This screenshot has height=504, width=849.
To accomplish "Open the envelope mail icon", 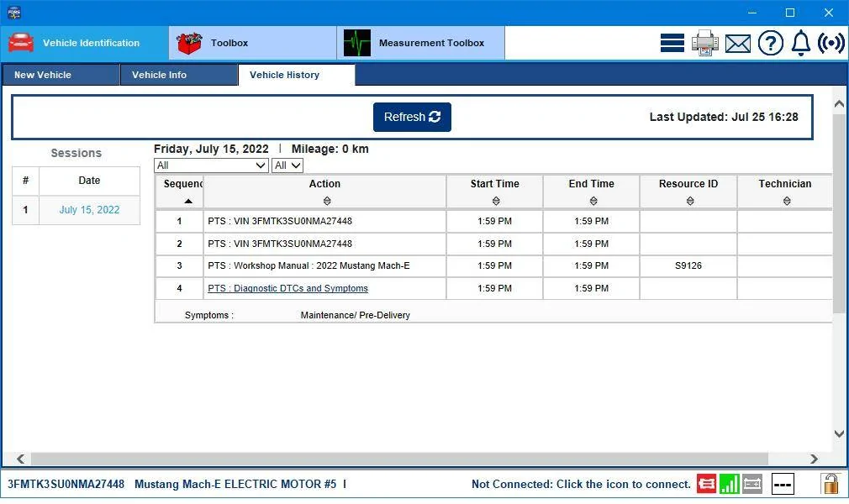I will click(738, 44).
